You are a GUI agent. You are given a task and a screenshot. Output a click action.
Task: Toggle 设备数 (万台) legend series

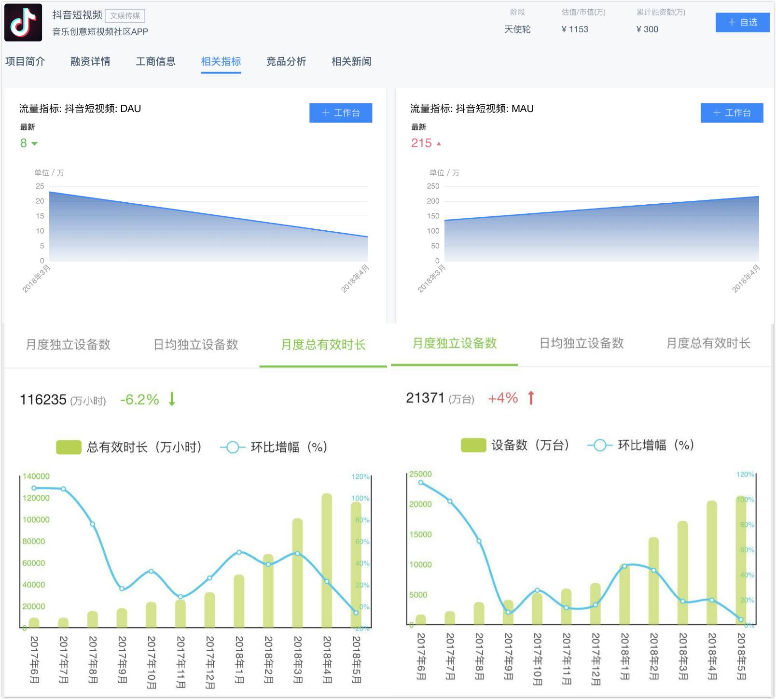[x=473, y=445]
